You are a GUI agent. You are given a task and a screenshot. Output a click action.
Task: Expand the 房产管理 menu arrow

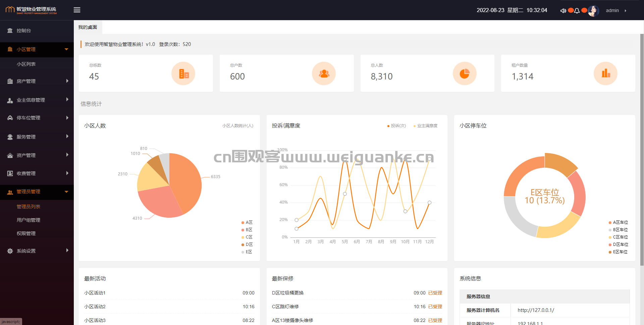67,81
